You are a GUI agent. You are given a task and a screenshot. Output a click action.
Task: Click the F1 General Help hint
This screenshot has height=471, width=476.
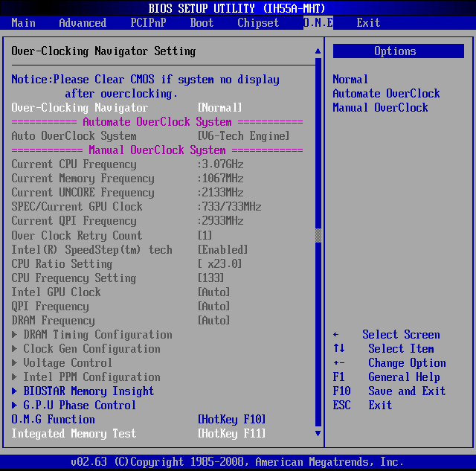point(386,377)
